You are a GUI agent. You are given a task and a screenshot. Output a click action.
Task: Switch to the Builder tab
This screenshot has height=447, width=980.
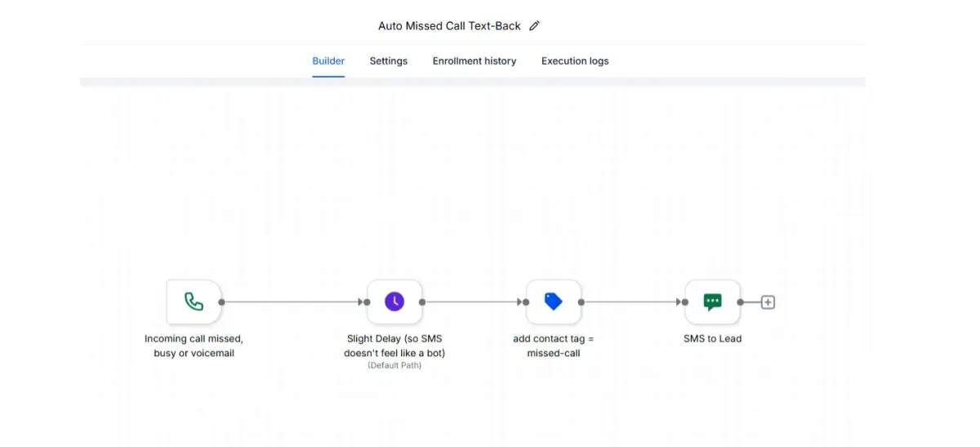point(328,61)
